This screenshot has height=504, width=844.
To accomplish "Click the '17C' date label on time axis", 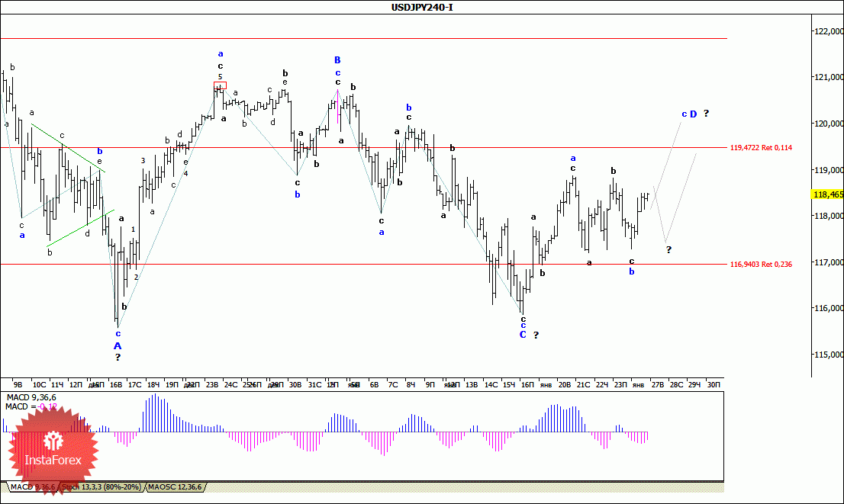I will coord(134,384).
